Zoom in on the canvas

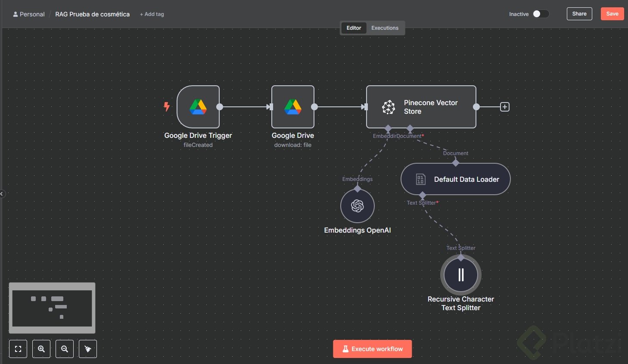click(x=41, y=349)
